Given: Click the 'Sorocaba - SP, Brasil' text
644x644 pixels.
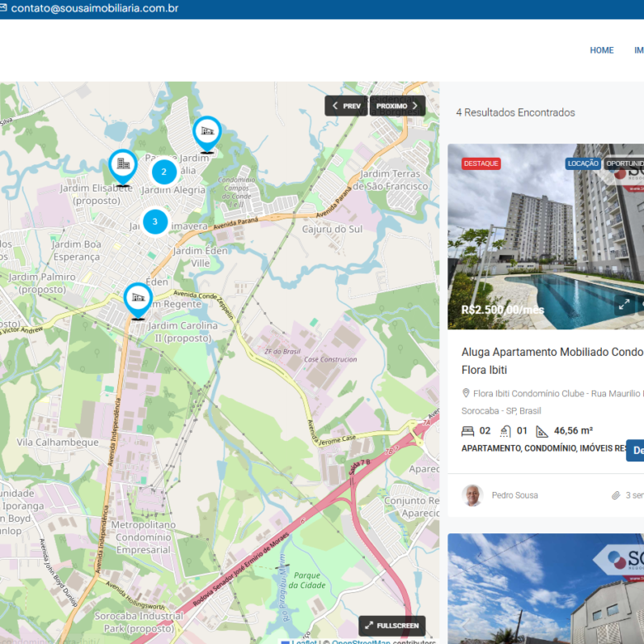Looking at the screenshot, I should (501, 410).
